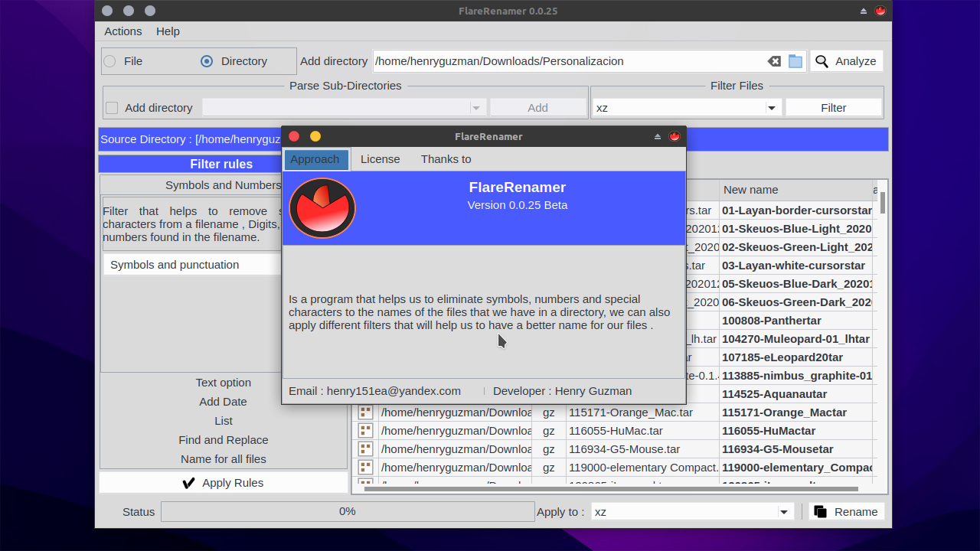Select new name 03-Layan-white-cursorstar cell
The height and width of the screenshot is (551, 980).
[x=796, y=266]
